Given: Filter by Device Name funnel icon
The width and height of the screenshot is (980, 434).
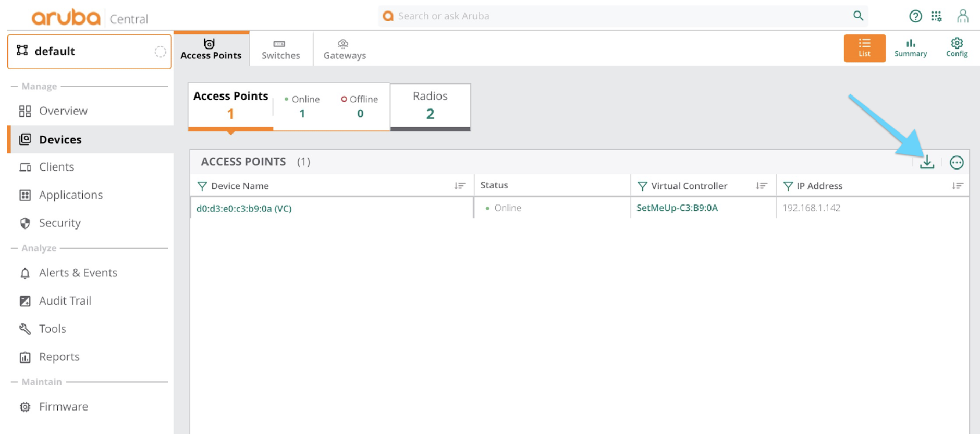Looking at the screenshot, I should 202,186.
